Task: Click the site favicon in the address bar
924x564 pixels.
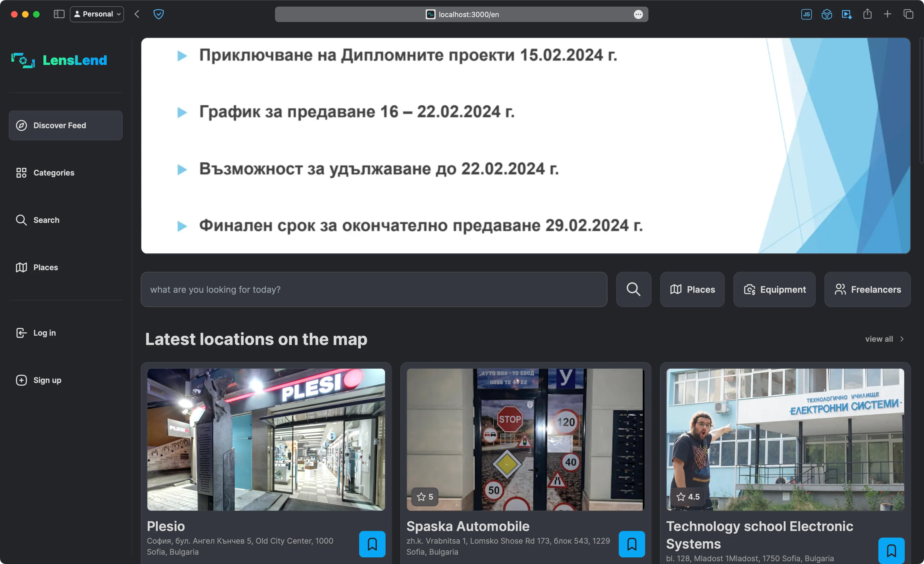Action: coord(430,14)
